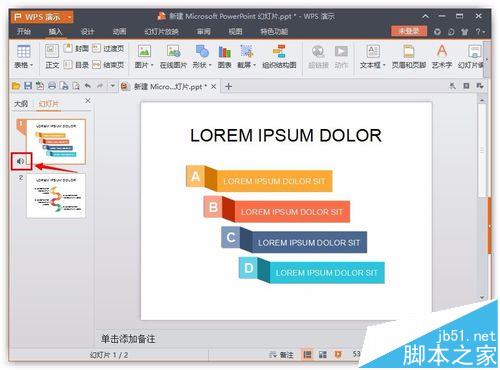500x370 pixels.
Task: Open the 审阅 ribbon tab
Action: tap(203, 32)
